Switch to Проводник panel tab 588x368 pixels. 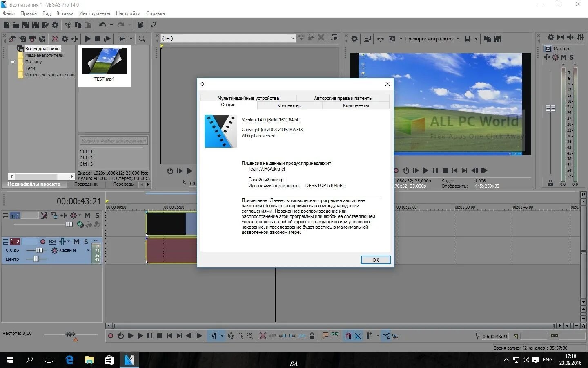pos(86,184)
